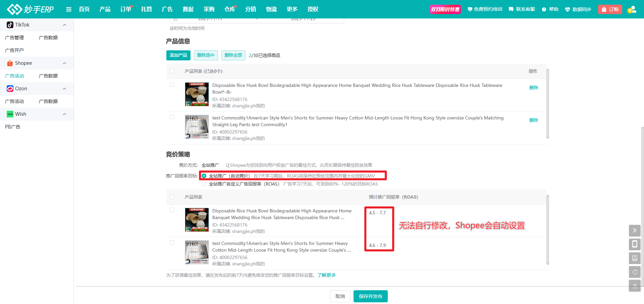The height and width of the screenshot is (304, 644).
Task: Open the 仓库 top menu
Action: coord(230,9)
